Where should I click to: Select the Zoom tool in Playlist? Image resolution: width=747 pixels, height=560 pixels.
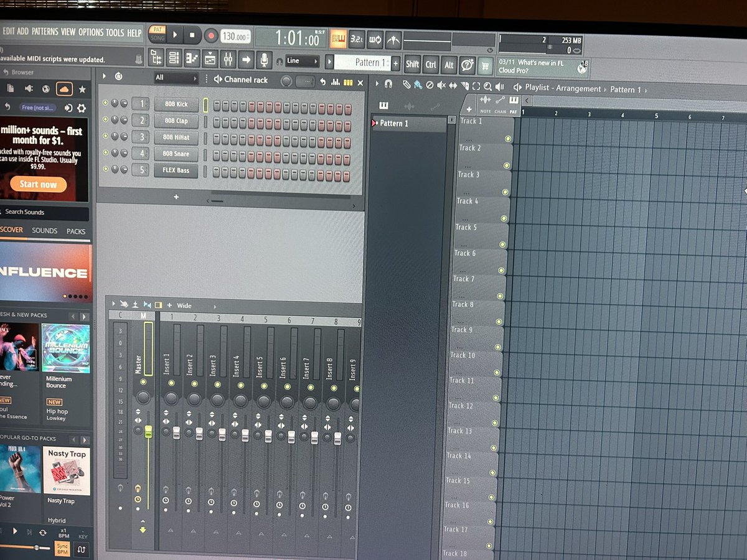[x=488, y=86]
